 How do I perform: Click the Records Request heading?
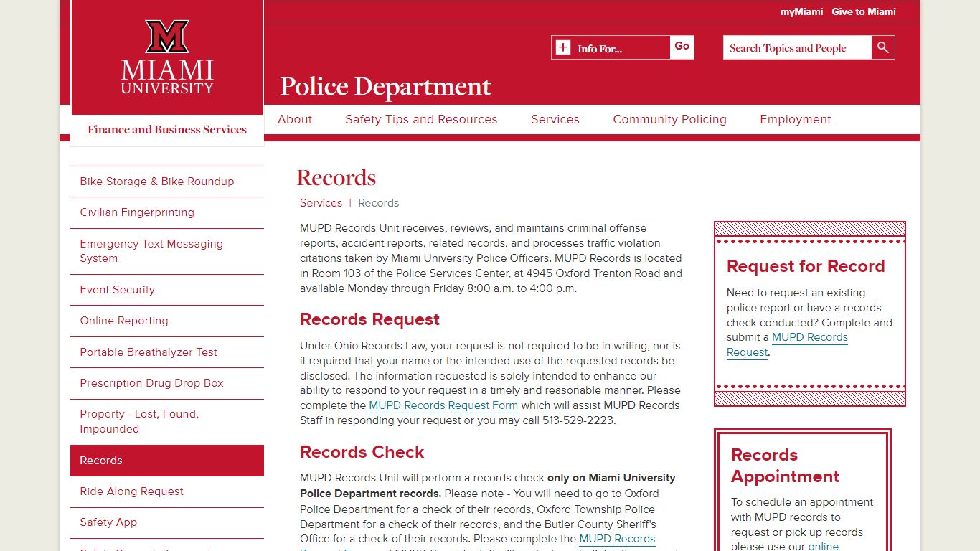369,319
